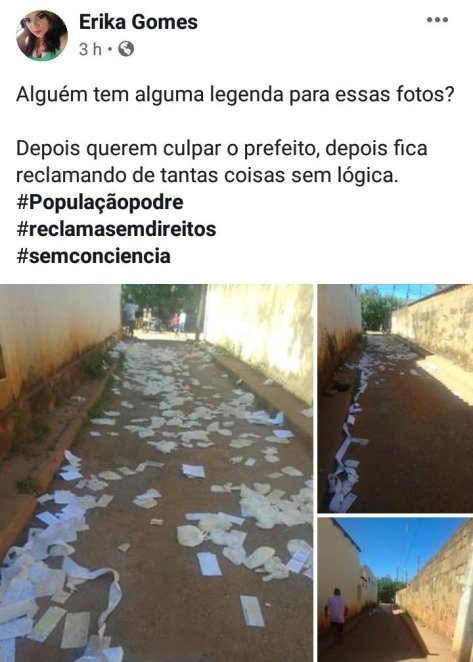Click the text 'reclamando de tantas coisas sem lógica'

207,175
